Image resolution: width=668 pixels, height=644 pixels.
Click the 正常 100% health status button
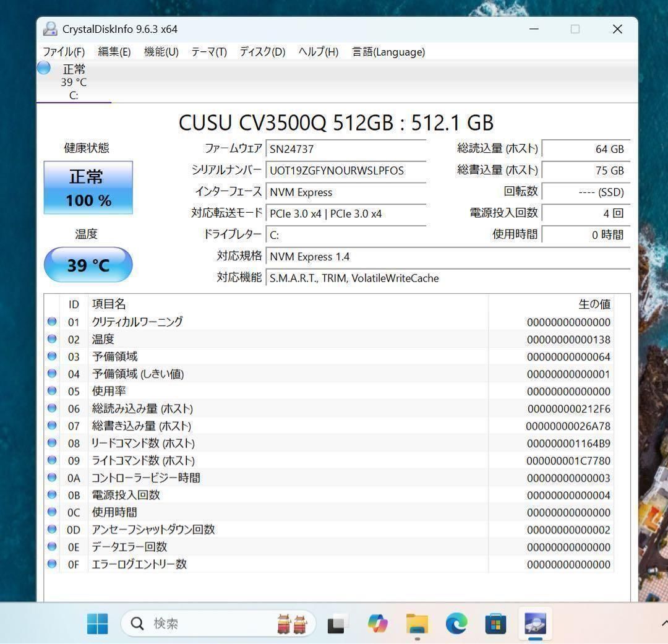87,188
